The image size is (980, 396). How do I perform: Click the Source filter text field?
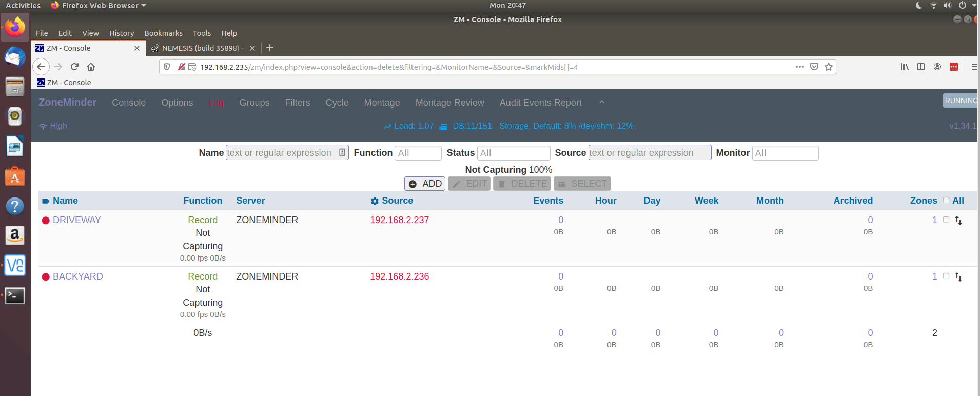pyautogui.click(x=650, y=153)
